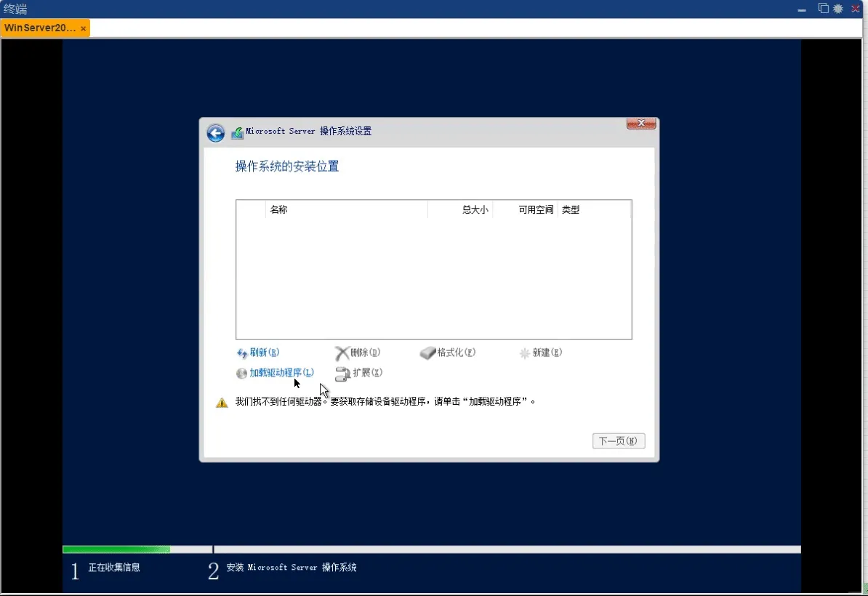Click the green installation progress bar

click(116, 549)
